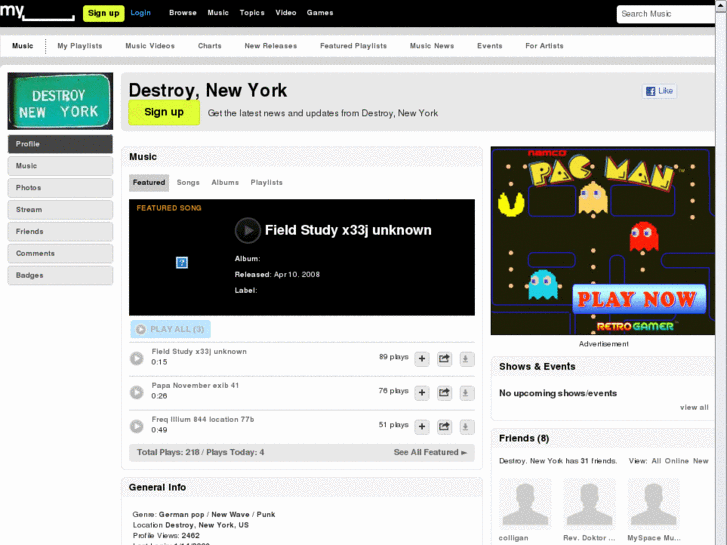Click See All Featured link
The height and width of the screenshot is (545, 727).
click(430, 452)
